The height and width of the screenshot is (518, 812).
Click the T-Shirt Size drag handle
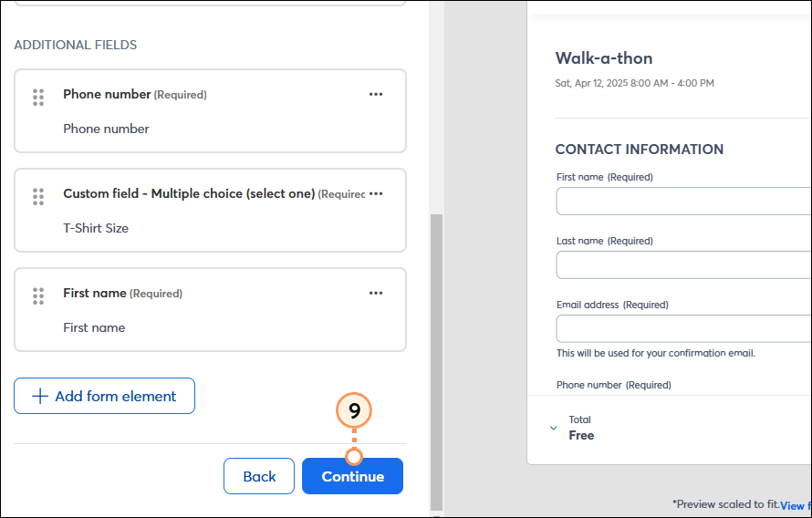38,197
